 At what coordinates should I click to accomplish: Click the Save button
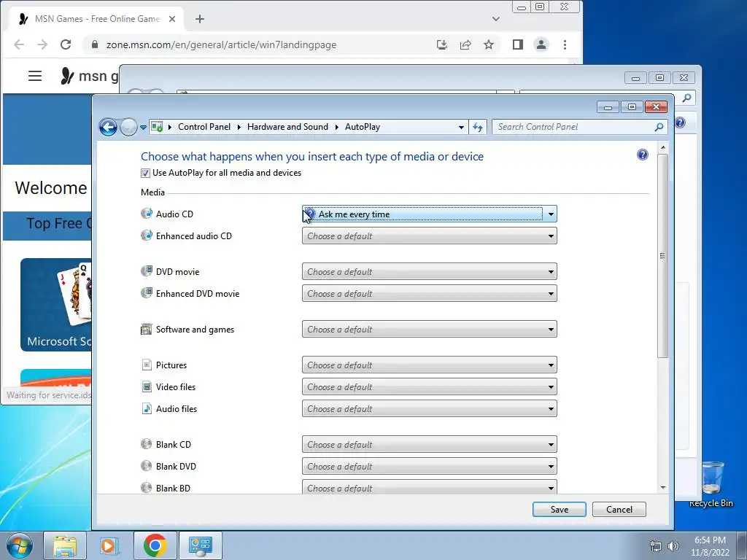[x=560, y=509]
